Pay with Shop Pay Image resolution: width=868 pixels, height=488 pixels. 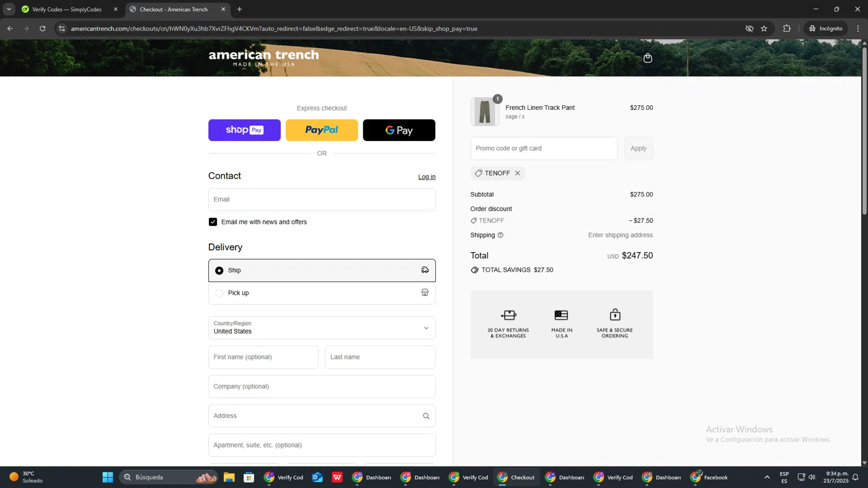coord(244,130)
